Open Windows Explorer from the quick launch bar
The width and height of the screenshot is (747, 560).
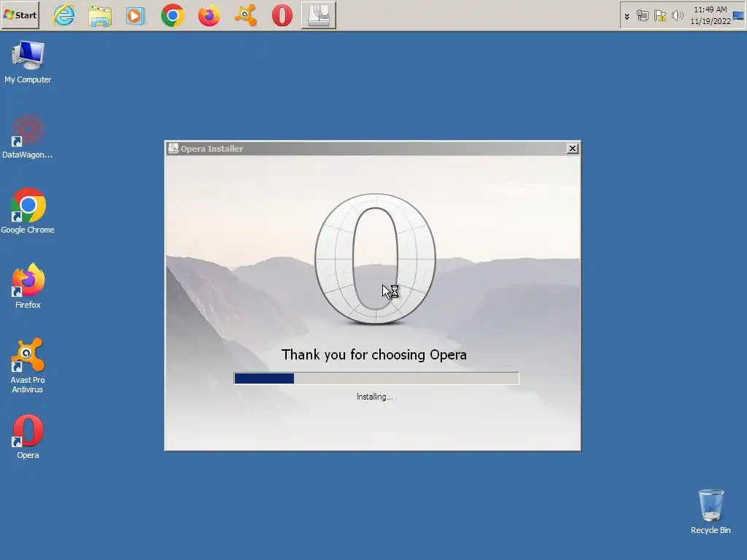[100, 16]
